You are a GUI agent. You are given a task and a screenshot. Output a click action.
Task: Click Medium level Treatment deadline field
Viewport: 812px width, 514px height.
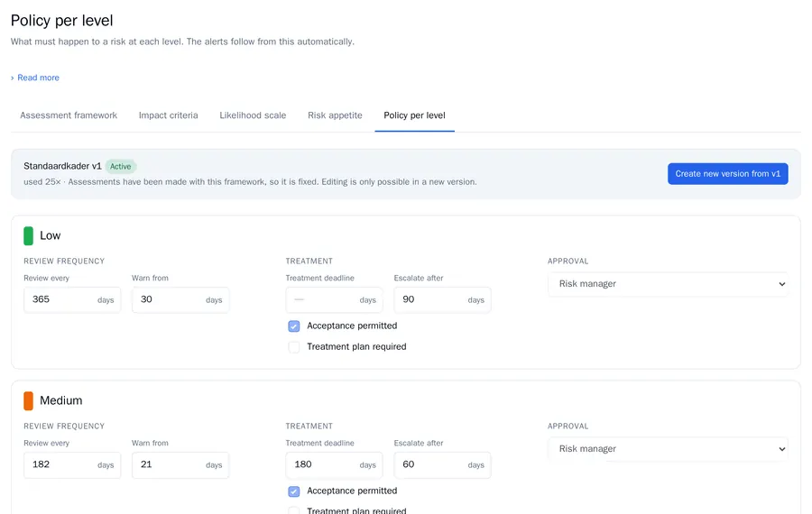pos(335,464)
